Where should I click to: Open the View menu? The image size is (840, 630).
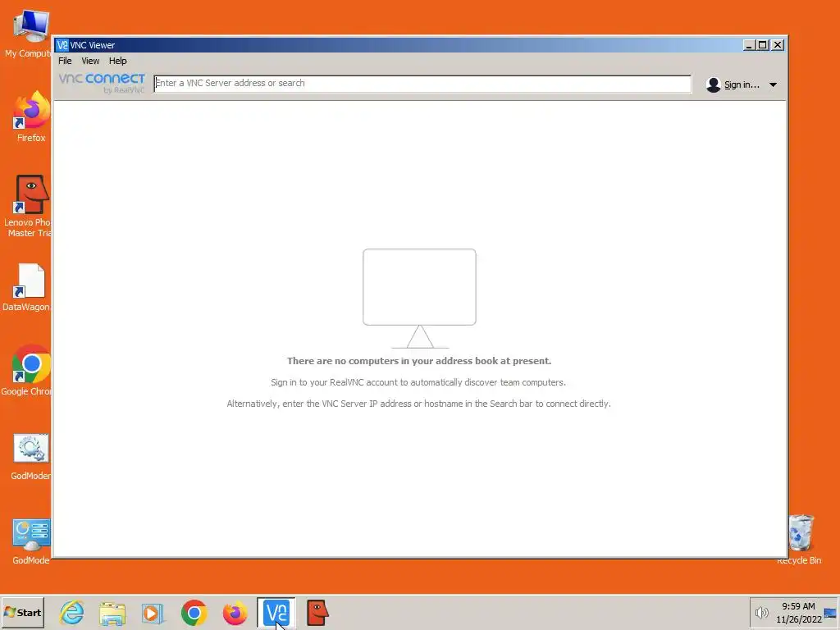point(90,61)
